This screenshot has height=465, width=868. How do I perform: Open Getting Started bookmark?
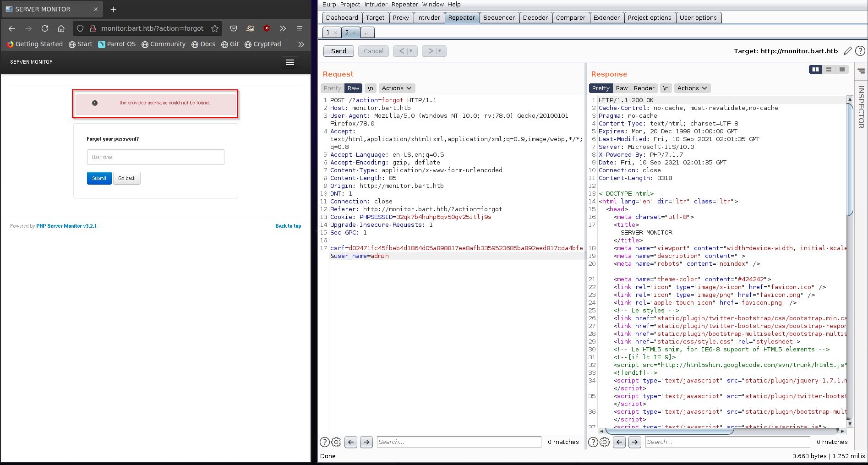coord(35,44)
